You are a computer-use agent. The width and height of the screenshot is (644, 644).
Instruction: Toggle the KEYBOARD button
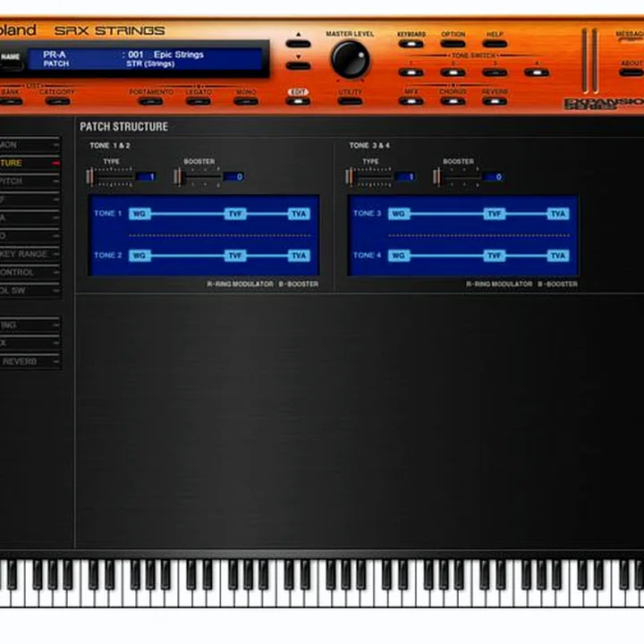click(x=411, y=44)
